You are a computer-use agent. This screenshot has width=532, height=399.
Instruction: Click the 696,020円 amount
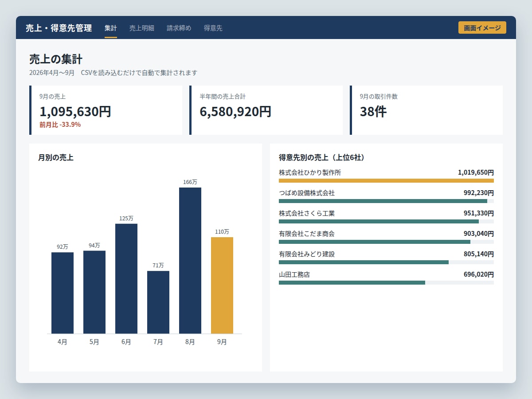point(479,274)
